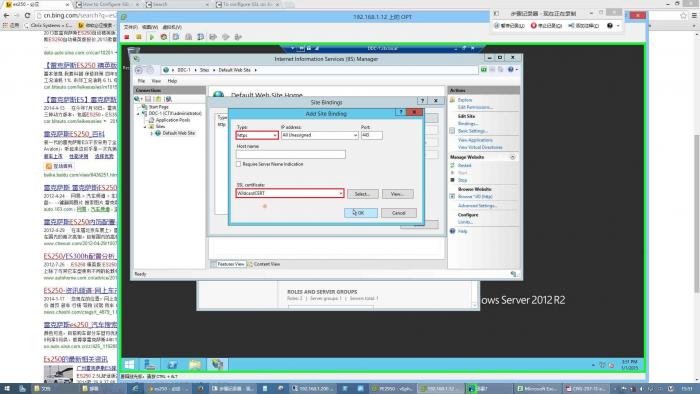
Task: Click the cn.bing.com browser tab
Action: tap(38, 4)
